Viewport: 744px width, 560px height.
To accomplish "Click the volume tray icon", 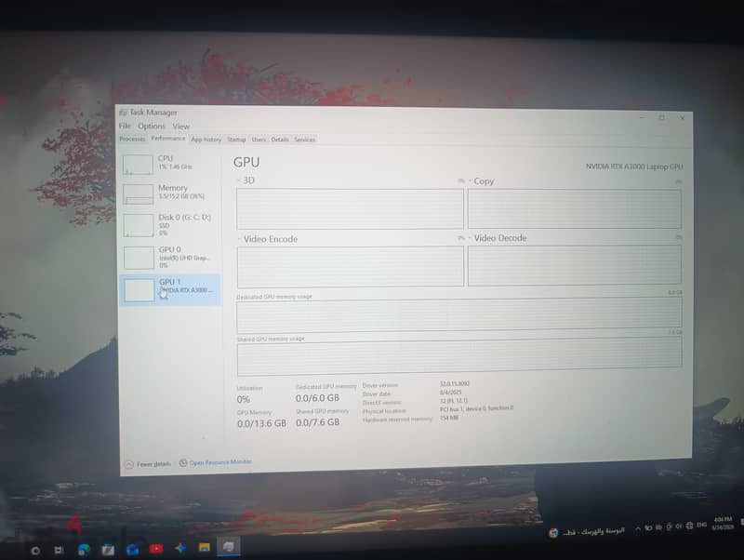I will point(679,527).
